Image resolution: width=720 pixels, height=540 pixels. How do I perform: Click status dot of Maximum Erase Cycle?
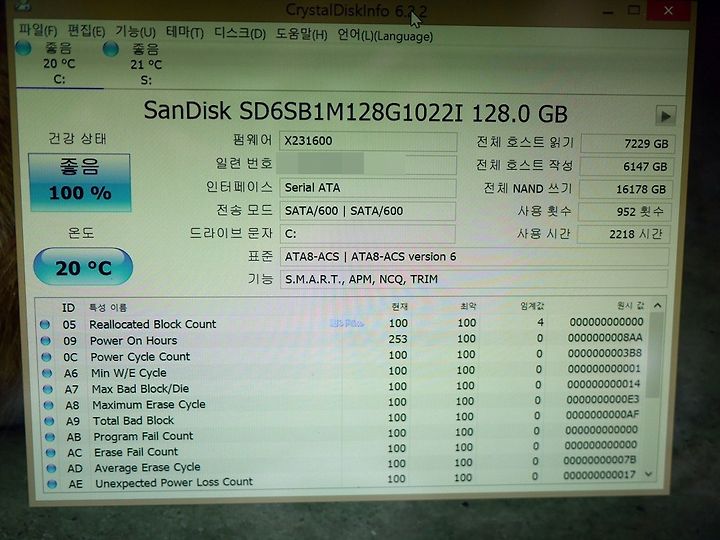[49, 405]
